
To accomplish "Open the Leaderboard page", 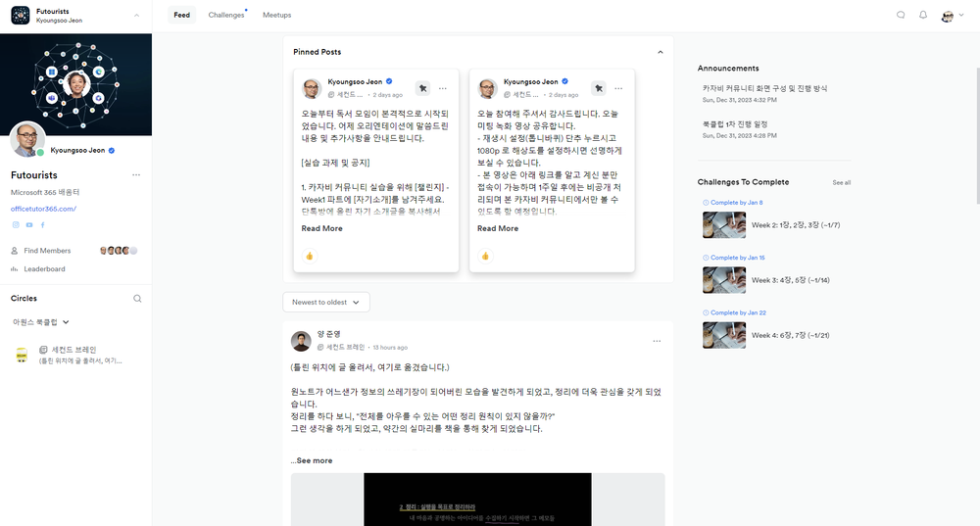I will click(44, 268).
